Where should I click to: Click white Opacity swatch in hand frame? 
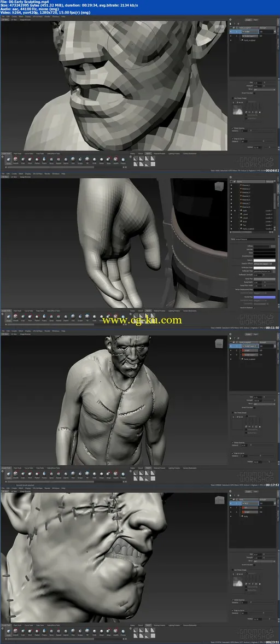click(x=264, y=260)
